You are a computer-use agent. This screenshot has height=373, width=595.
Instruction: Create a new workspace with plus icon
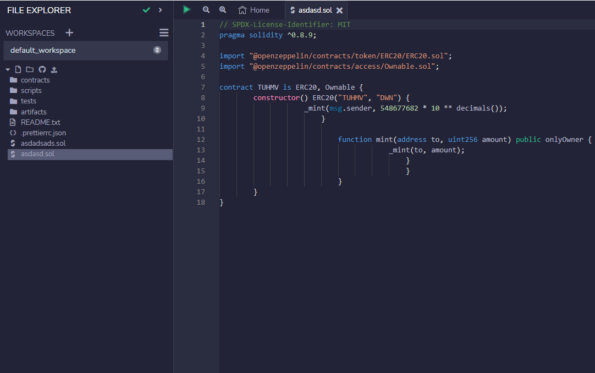69,33
